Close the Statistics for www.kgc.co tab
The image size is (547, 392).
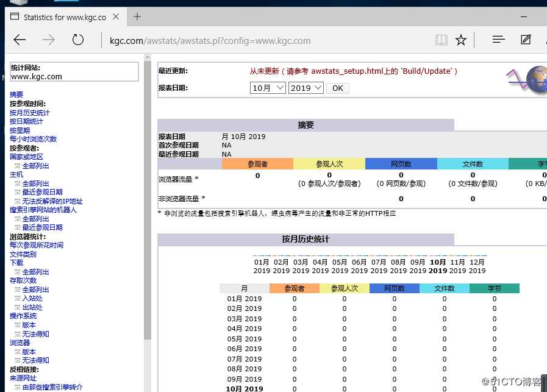click(x=116, y=16)
